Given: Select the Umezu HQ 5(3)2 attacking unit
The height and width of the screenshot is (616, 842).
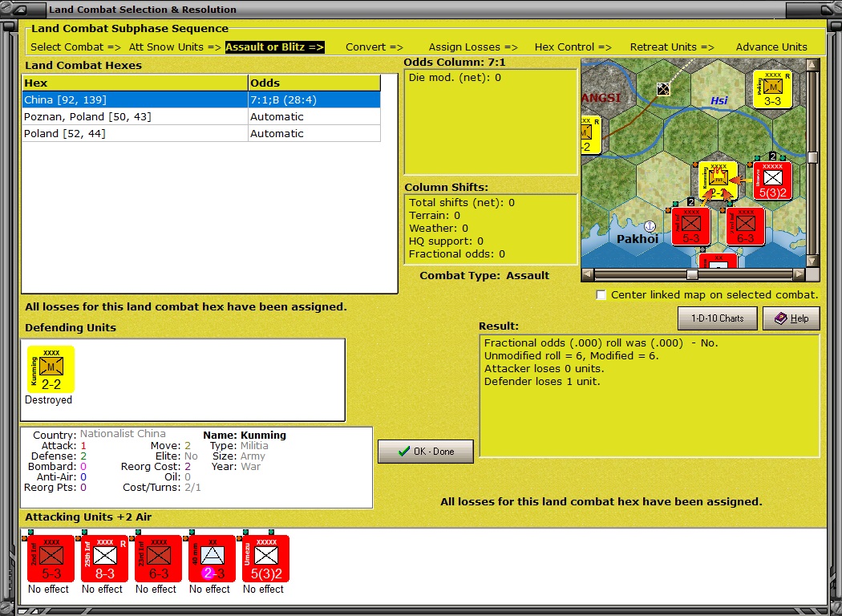Looking at the screenshot, I should (265, 558).
